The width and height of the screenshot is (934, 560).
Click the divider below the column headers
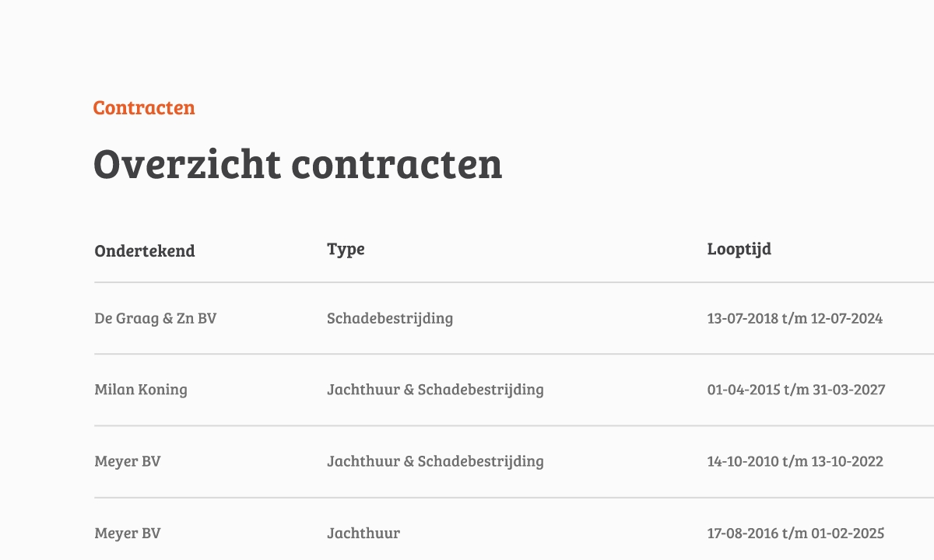514,282
